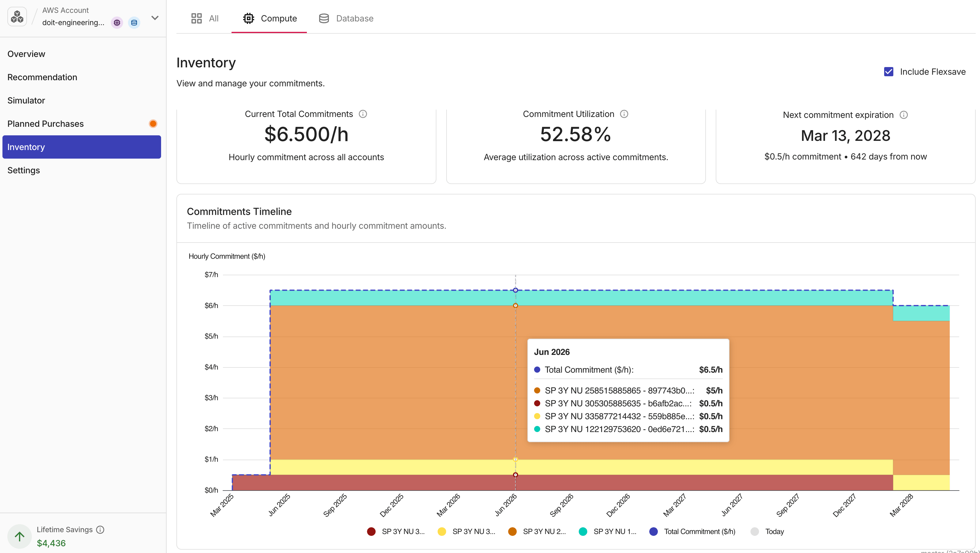Toggle the Today legend item
The width and height of the screenshot is (980, 553).
click(767, 531)
